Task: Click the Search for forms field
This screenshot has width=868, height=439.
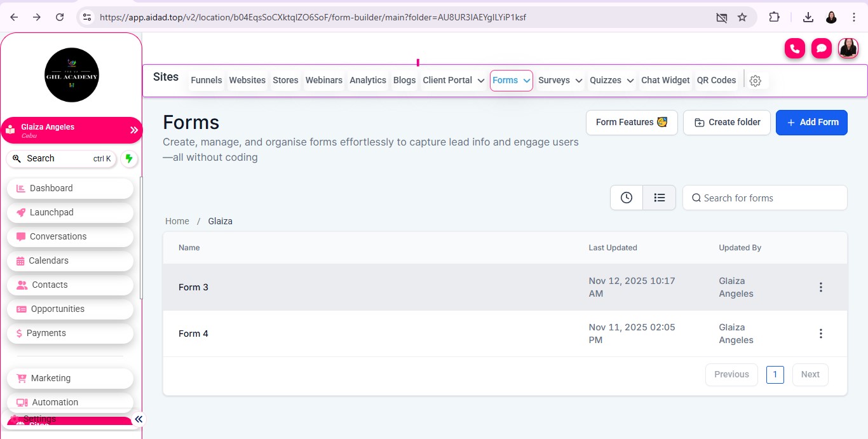Action: (x=769, y=198)
